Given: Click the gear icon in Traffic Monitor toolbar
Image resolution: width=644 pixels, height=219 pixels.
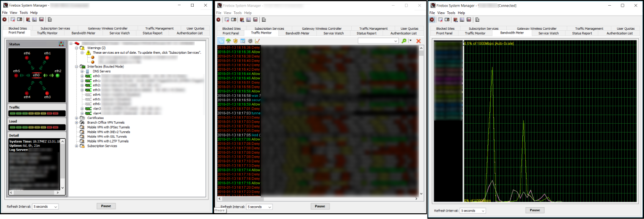Looking at the screenshot, I should point(250,41).
